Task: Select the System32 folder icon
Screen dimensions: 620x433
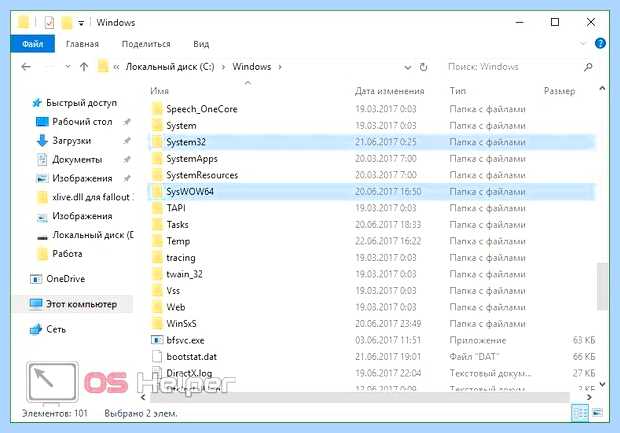Action: pyautogui.click(x=157, y=142)
